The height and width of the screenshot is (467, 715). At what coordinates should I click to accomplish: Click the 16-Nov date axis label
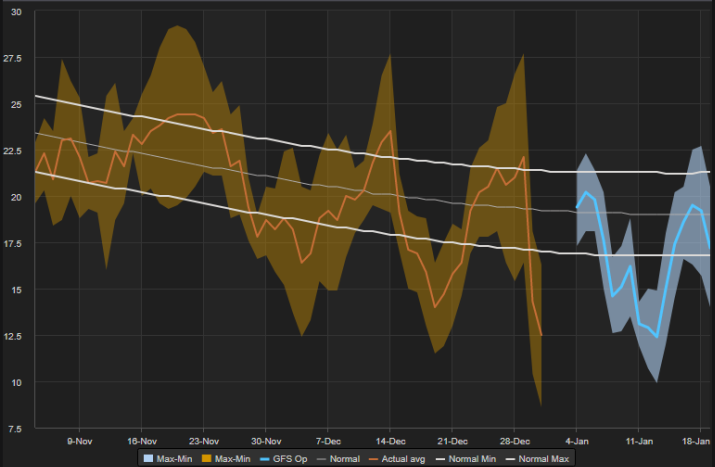pyautogui.click(x=142, y=441)
